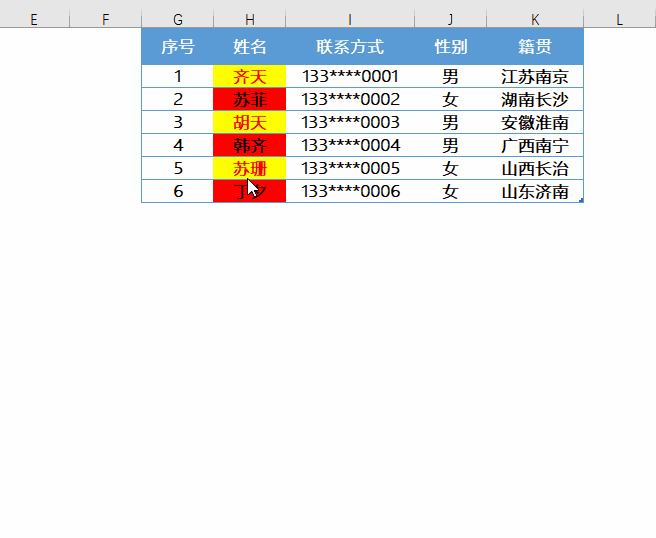The image size is (656, 538).
Task: Select column header L
Action: click(x=620, y=19)
